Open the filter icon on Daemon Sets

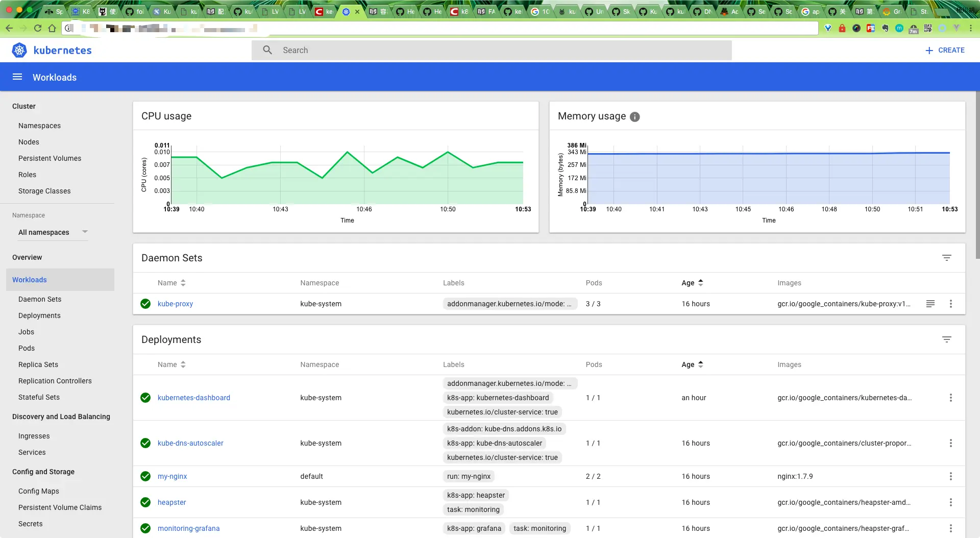point(947,258)
